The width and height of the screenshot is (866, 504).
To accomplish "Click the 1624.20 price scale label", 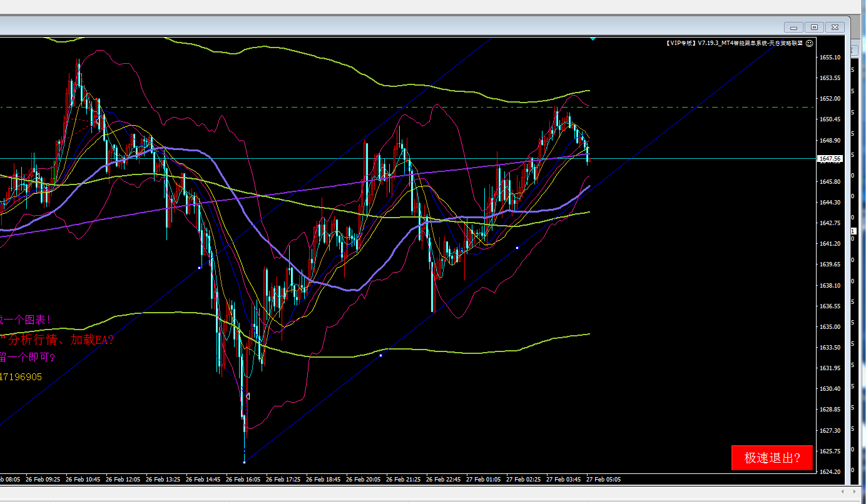I will 829,471.
